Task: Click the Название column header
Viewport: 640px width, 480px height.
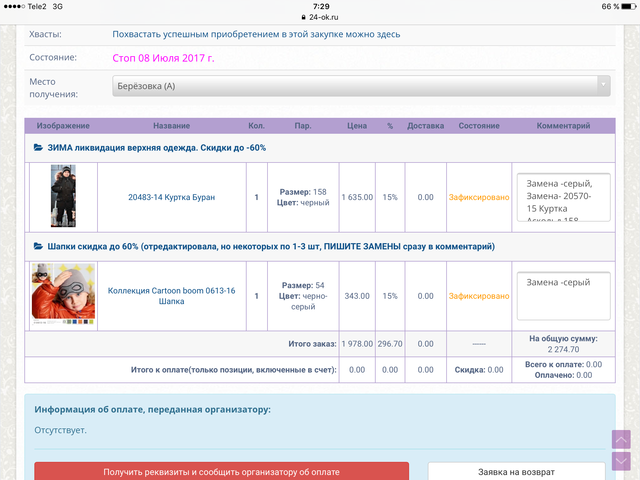Action: click(171, 125)
